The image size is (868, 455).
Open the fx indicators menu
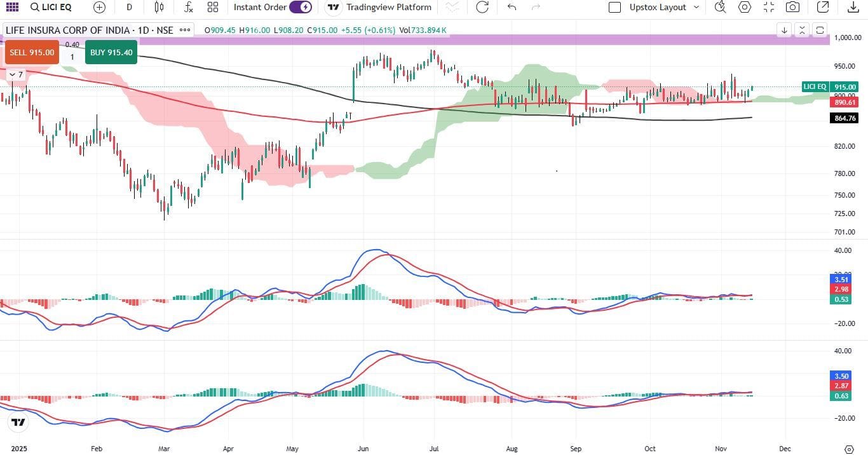[x=188, y=7]
